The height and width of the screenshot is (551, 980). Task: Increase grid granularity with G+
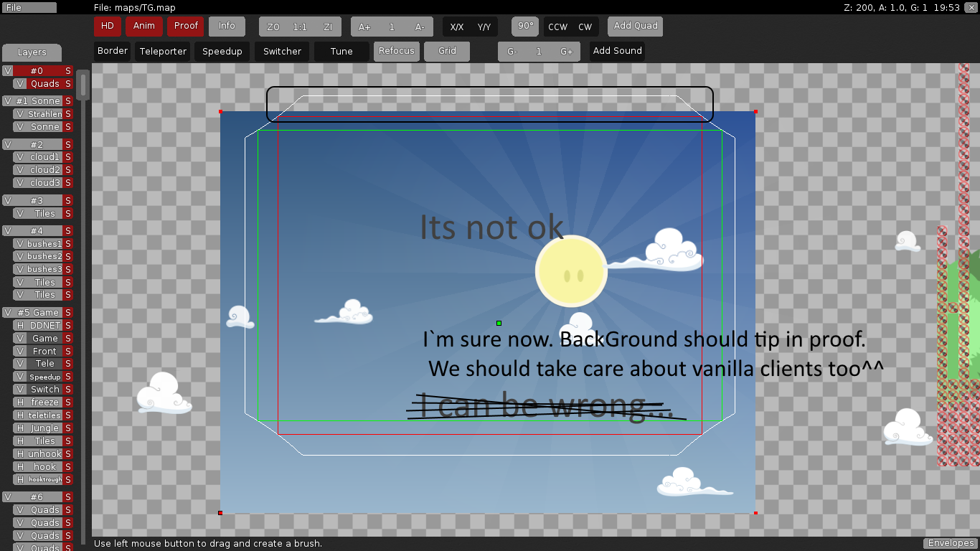tap(567, 51)
